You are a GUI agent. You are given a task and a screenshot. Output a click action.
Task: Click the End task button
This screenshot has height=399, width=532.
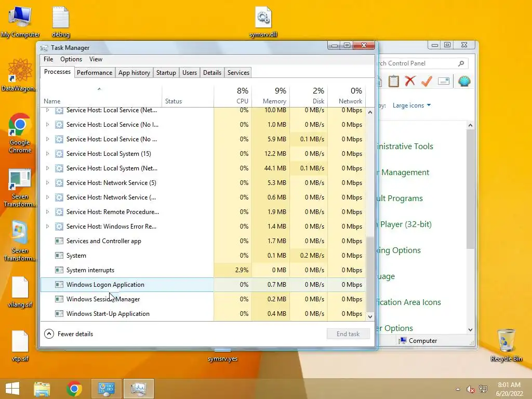(348, 334)
